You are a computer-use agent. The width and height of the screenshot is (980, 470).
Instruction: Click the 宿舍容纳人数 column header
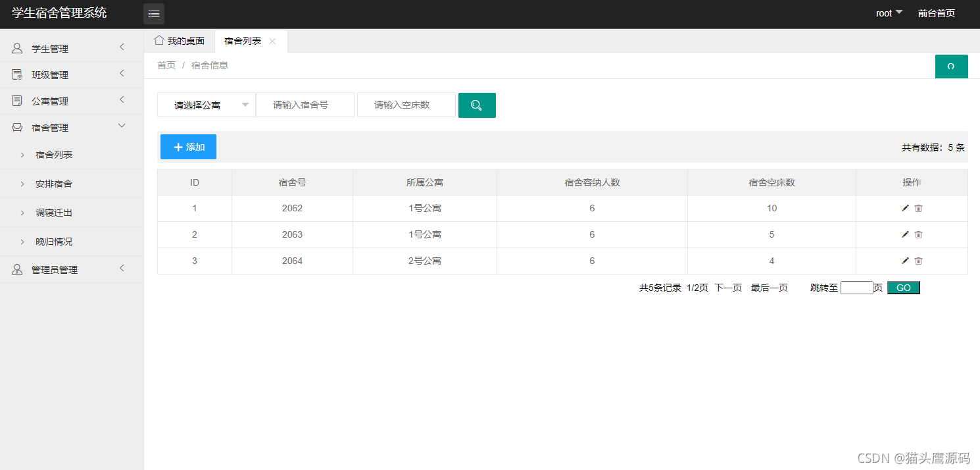coord(592,182)
